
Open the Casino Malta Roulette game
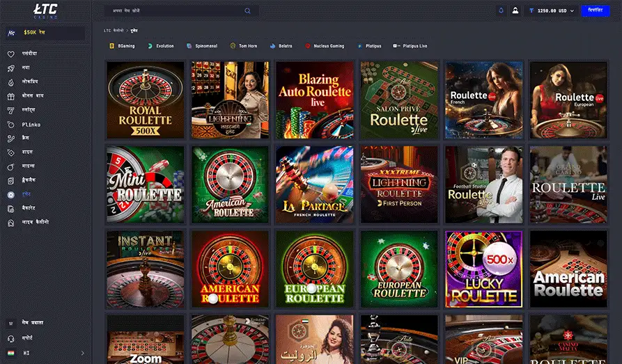coord(569,340)
